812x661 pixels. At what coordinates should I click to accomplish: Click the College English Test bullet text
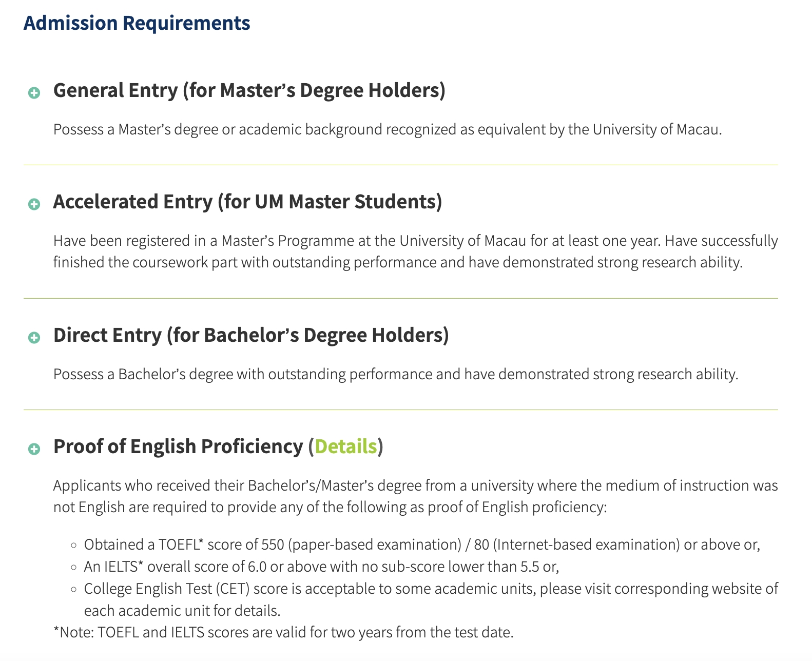click(x=431, y=599)
